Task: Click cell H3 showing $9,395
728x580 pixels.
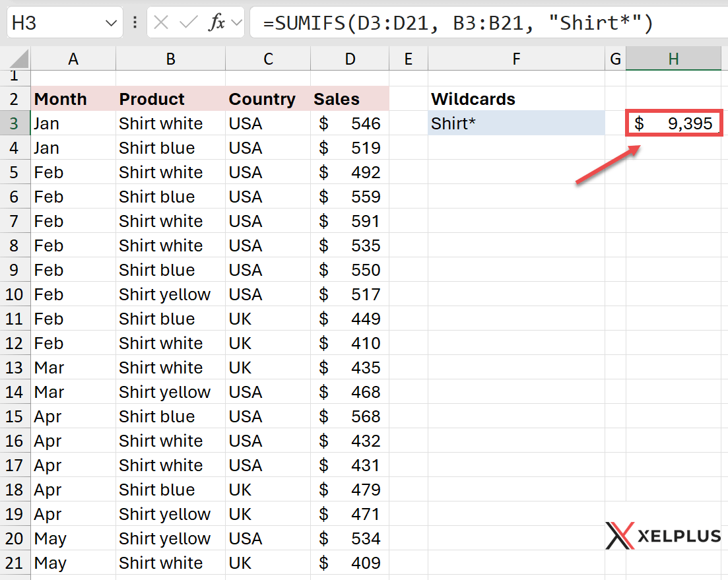Action: coord(673,123)
